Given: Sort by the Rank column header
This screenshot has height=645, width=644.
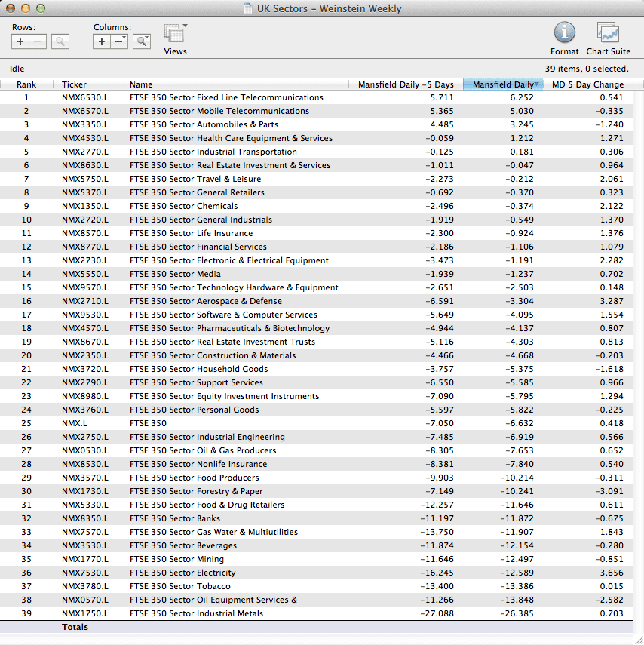Looking at the screenshot, I should click(26, 84).
